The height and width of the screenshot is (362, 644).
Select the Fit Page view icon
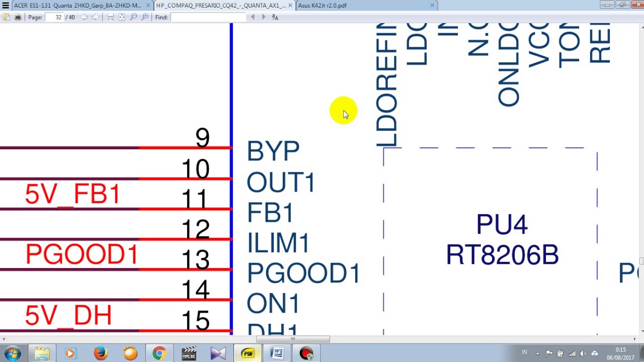coord(122,17)
